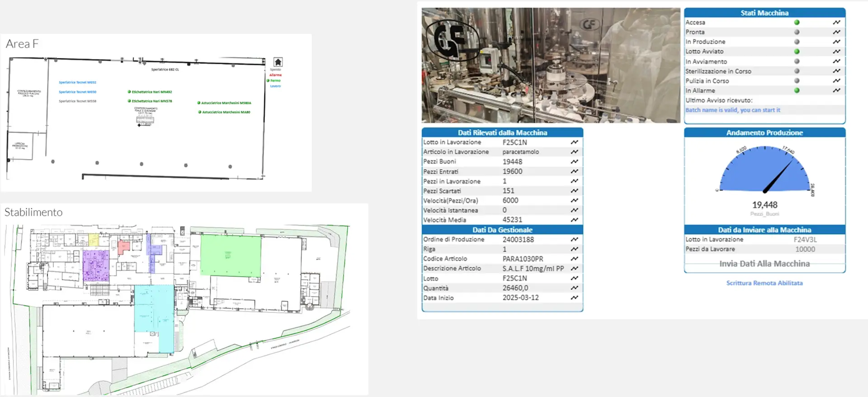Open trend icon for Pezzi Scartati
The height and width of the screenshot is (397, 868).
tap(574, 191)
